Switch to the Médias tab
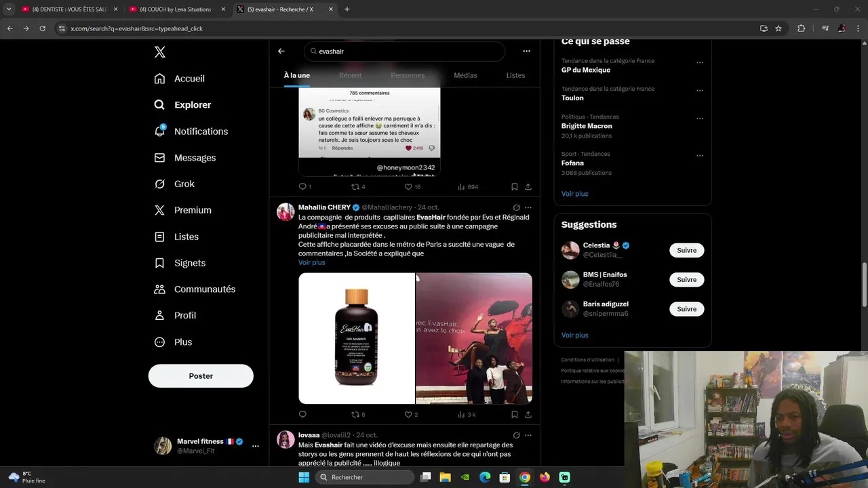The width and height of the screenshot is (868, 488). [x=465, y=75]
